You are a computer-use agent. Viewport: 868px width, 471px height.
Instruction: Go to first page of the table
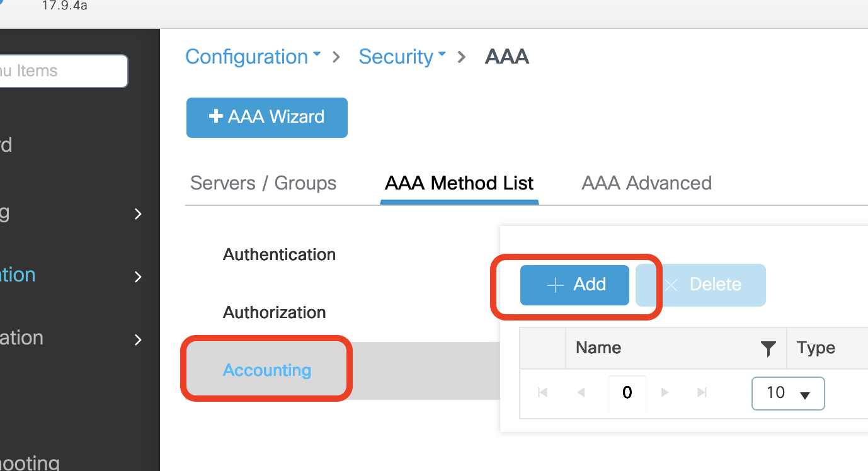click(542, 393)
